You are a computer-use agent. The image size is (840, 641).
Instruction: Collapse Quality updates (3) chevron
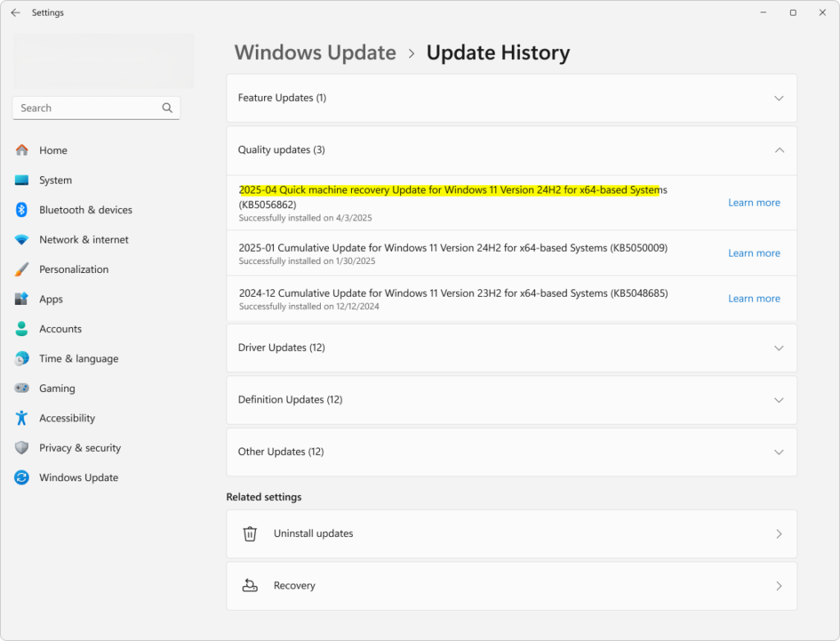click(779, 150)
